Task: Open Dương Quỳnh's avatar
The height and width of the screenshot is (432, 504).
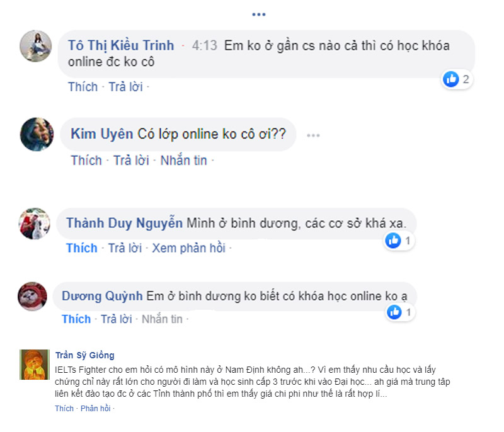Action: coord(32,296)
